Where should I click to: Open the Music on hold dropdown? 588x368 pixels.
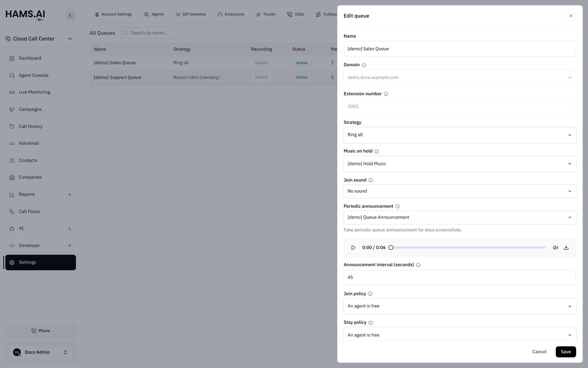[460, 164]
